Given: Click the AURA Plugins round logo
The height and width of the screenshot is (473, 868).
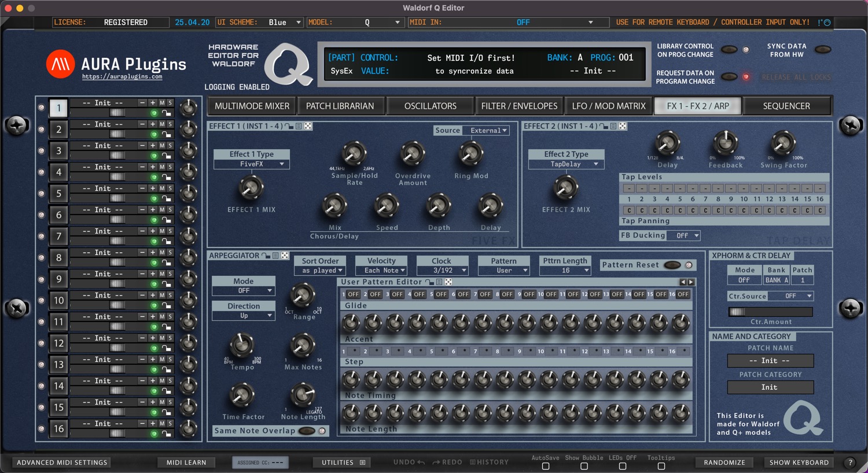Looking at the screenshot, I should (x=61, y=64).
